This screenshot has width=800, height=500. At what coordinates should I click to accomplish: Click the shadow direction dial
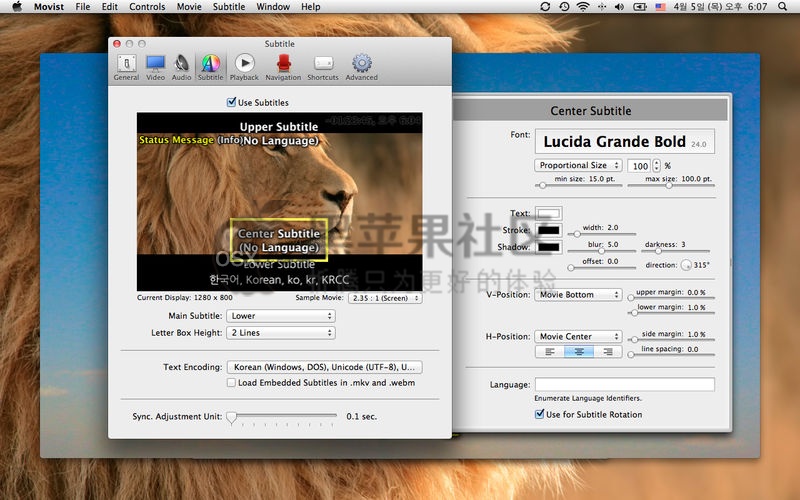(686, 265)
